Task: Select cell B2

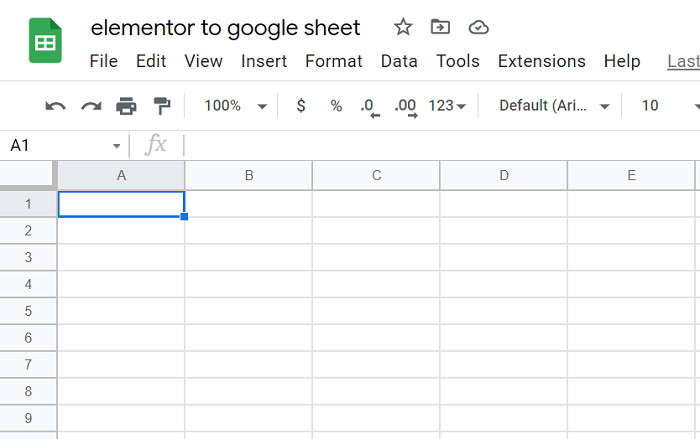Action: (x=249, y=231)
